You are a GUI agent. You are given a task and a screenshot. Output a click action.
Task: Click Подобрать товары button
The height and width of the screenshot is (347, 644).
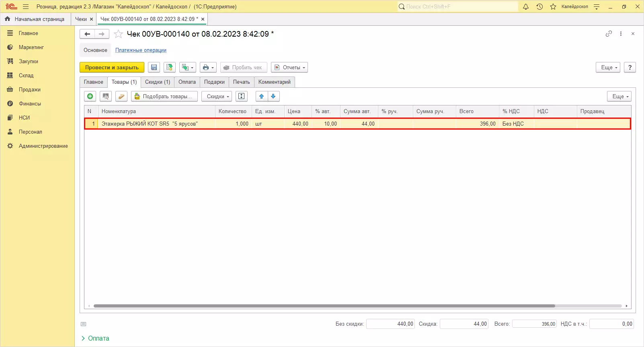point(164,96)
